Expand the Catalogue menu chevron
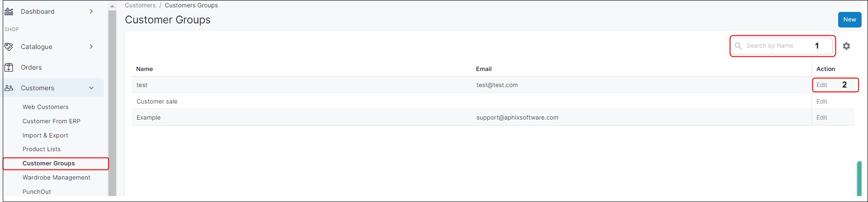The image size is (868, 202). 91,47
